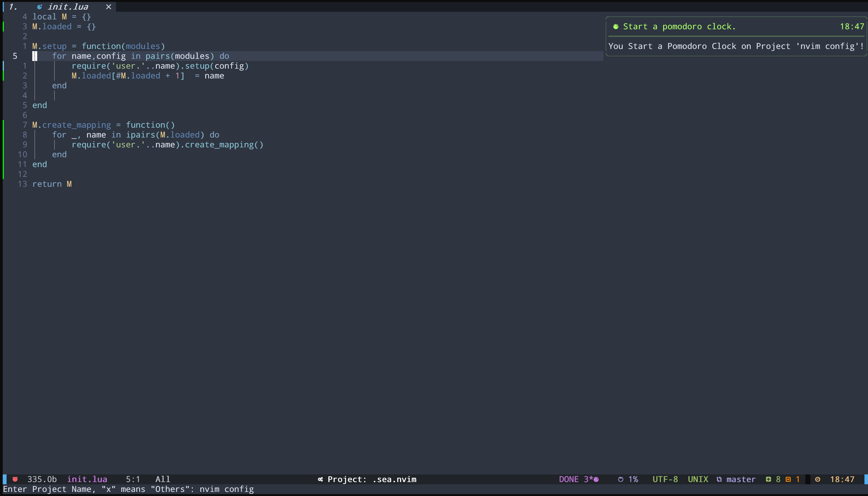Click the UTF-8 encoding indicator
The height and width of the screenshot is (496, 868).
pos(665,479)
